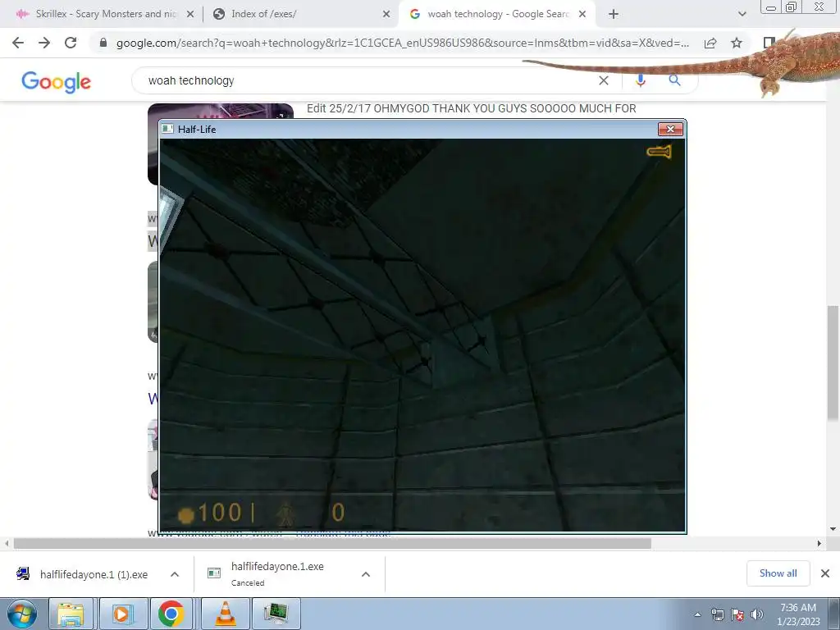Close the downloads bar
The image size is (840, 630).
825,573
